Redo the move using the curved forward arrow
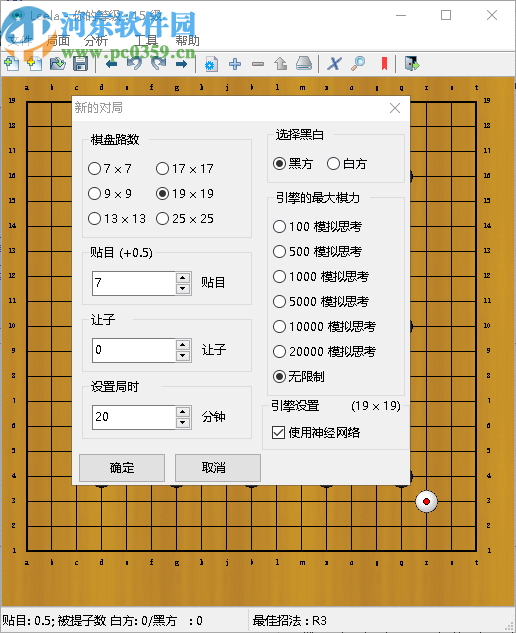 coord(158,64)
